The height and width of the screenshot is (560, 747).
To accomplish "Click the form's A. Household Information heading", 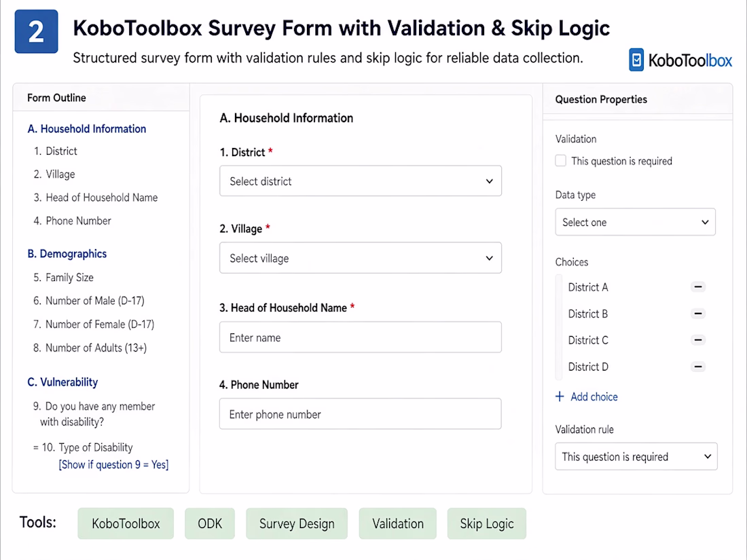I will tap(287, 118).
